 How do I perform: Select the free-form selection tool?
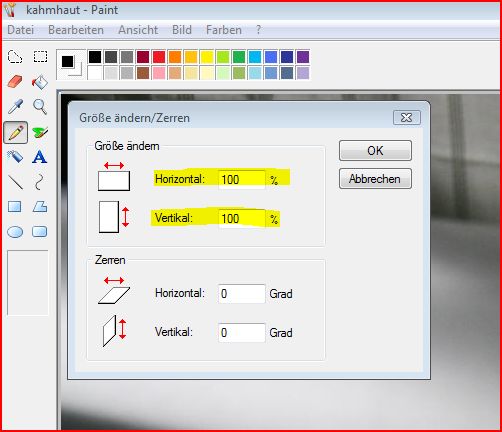[15, 57]
